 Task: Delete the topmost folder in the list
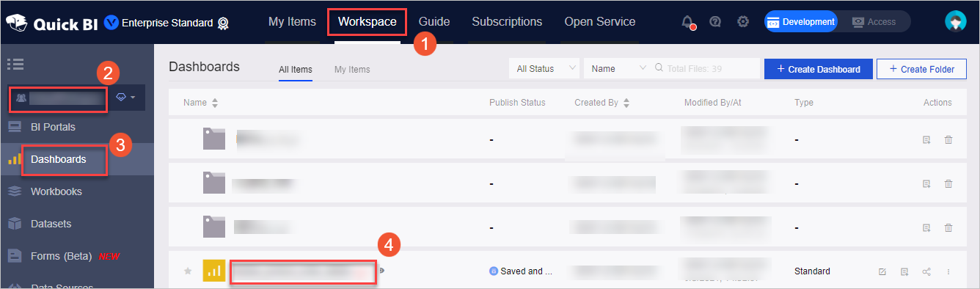click(948, 139)
